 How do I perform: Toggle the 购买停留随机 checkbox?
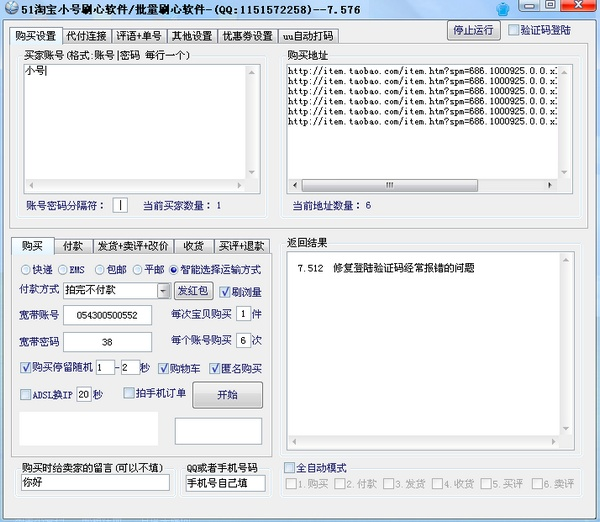25,368
